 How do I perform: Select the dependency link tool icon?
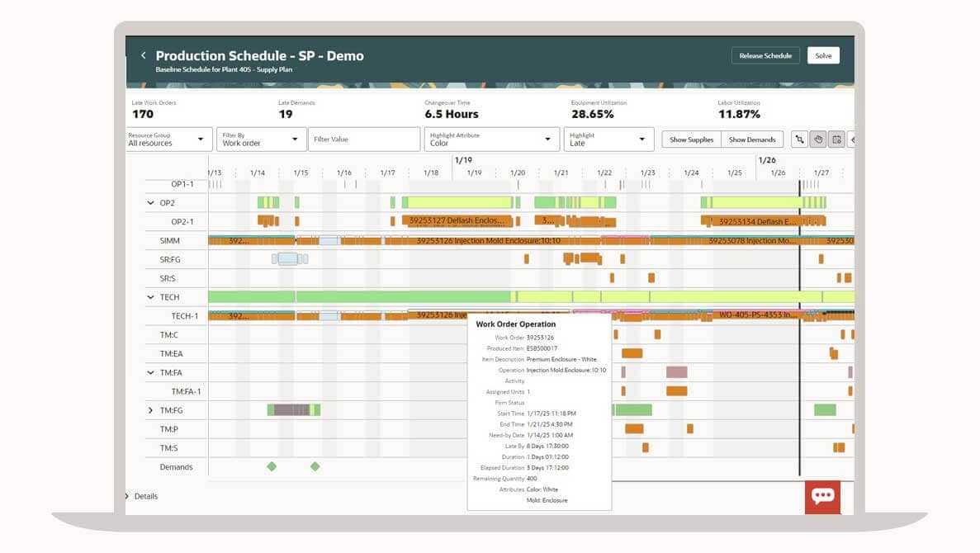(799, 139)
